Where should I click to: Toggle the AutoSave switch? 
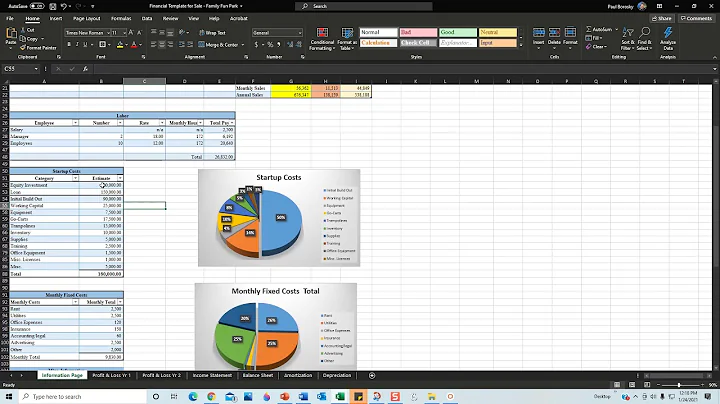[x=37, y=6]
